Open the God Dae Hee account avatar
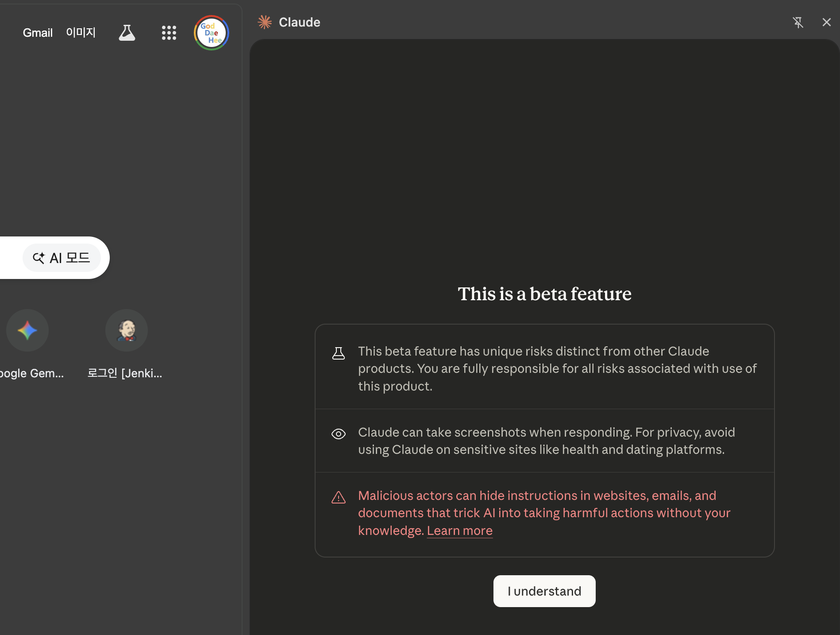Viewport: 840px width, 635px height. pos(212,33)
